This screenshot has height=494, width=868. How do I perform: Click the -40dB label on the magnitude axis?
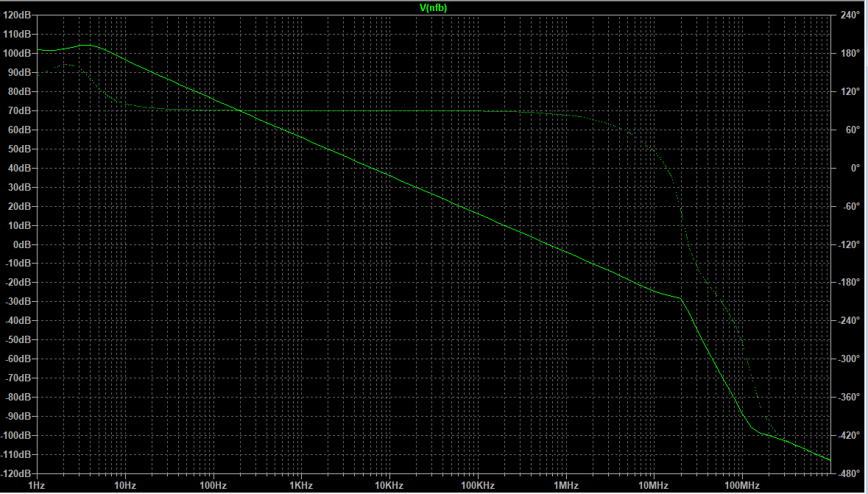(18, 321)
